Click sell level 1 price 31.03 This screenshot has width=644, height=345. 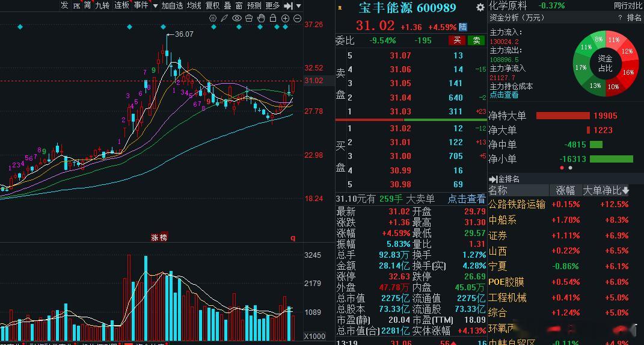pyautogui.click(x=400, y=111)
